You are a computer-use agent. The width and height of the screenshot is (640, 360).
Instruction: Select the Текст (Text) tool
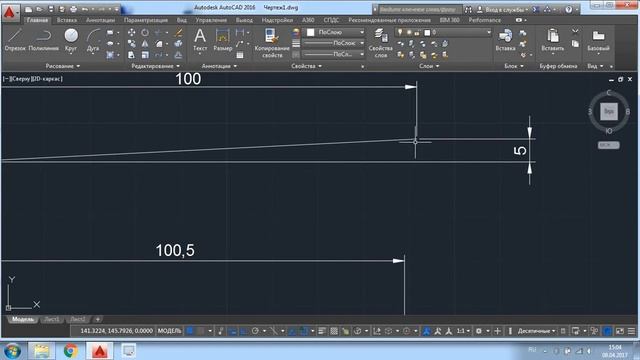click(x=200, y=40)
